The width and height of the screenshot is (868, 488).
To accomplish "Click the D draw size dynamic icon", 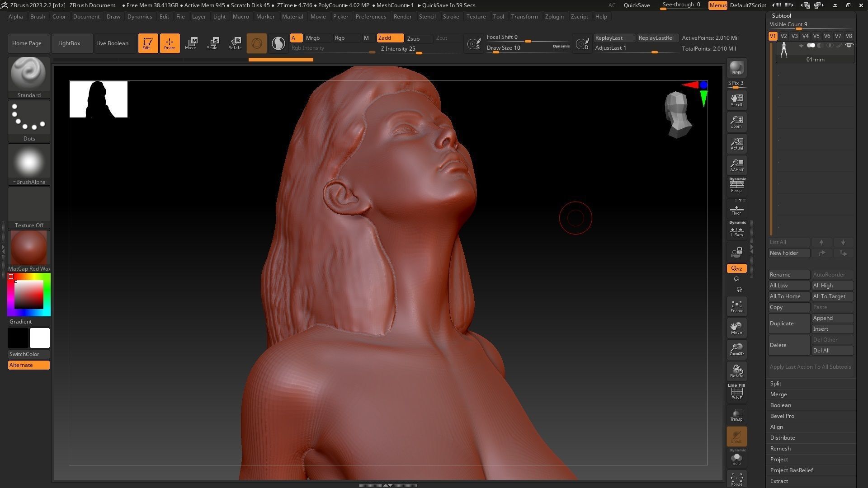I will point(582,43).
